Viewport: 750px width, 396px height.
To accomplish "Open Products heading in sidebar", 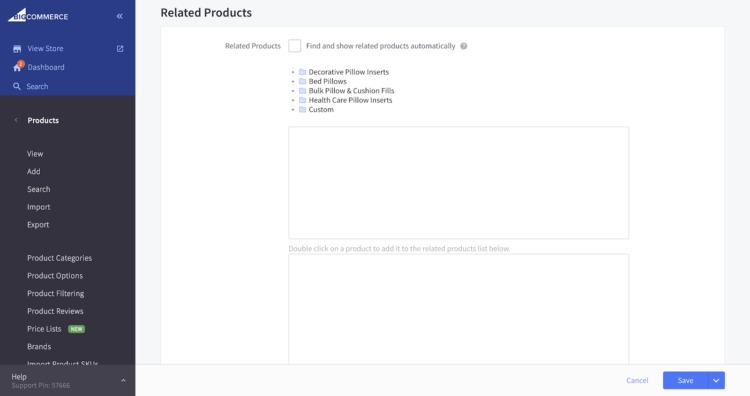I will coord(43,121).
